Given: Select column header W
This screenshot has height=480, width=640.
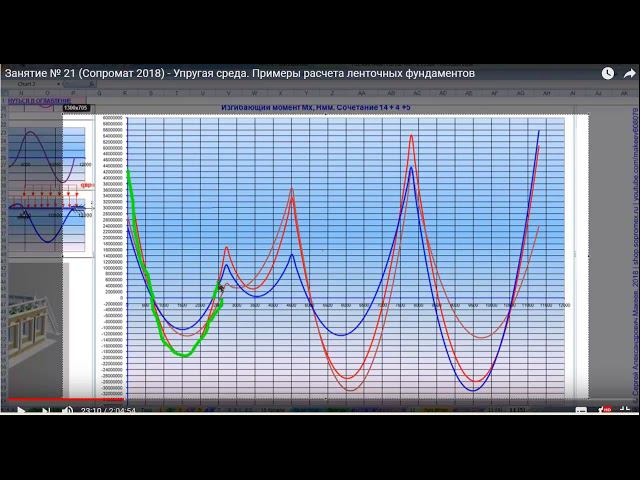Looking at the screenshot, I should point(254,93).
